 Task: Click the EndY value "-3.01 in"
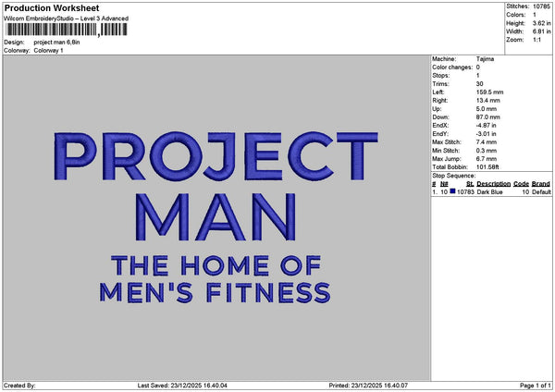click(x=486, y=134)
